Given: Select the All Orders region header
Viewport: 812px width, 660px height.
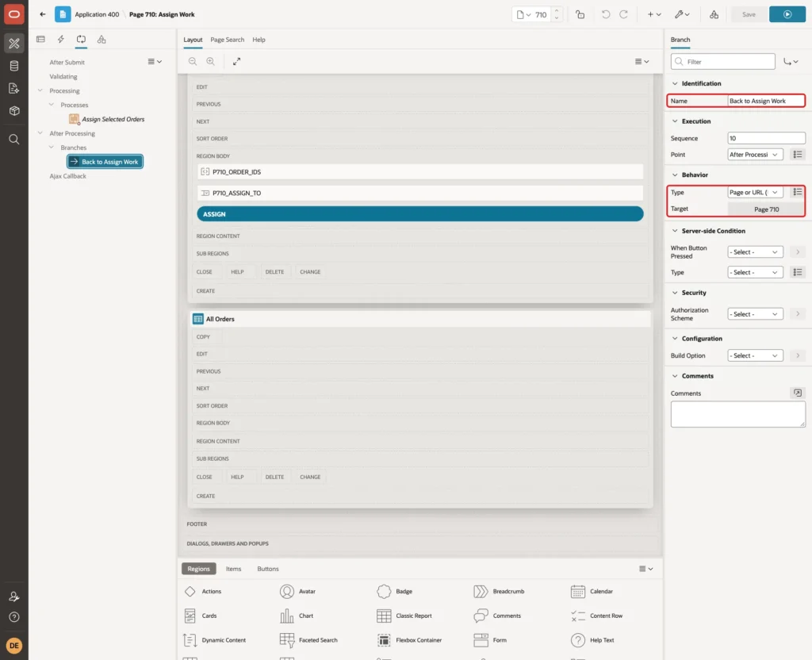Looking at the screenshot, I should click(x=420, y=319).
